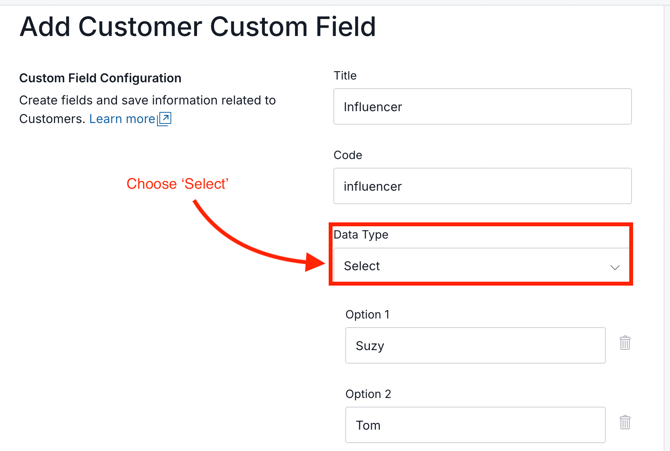Delete Option 1 using its trash icon
Screen dimensions: 670x451
[625, 343]
